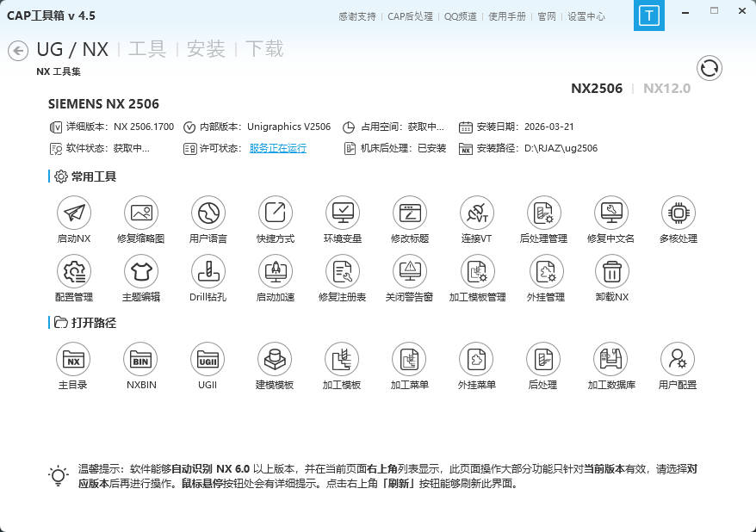Open the 安装 tab
The height and width of the screenshot is (532, 756).
(x=206, y=49)
